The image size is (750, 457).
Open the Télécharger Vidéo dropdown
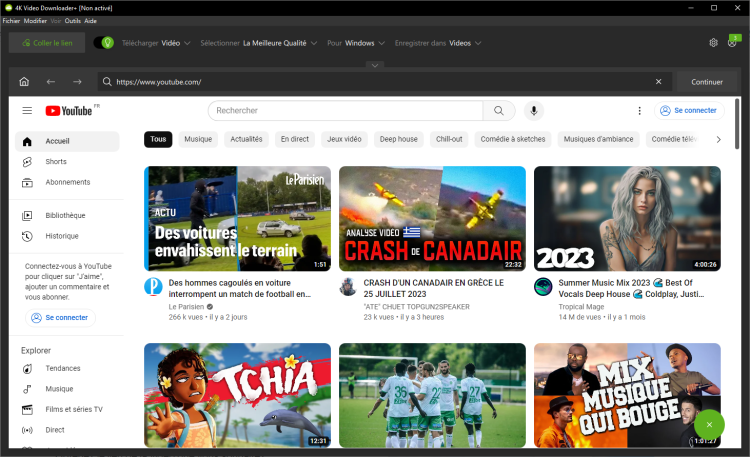coord(156,43)
